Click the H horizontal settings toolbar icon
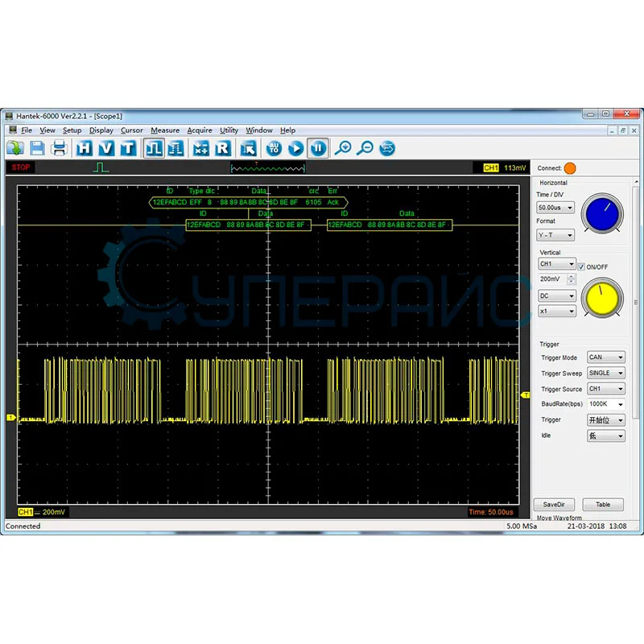The height and width of the screenshot is (644, 644). (x=85, y=148)
